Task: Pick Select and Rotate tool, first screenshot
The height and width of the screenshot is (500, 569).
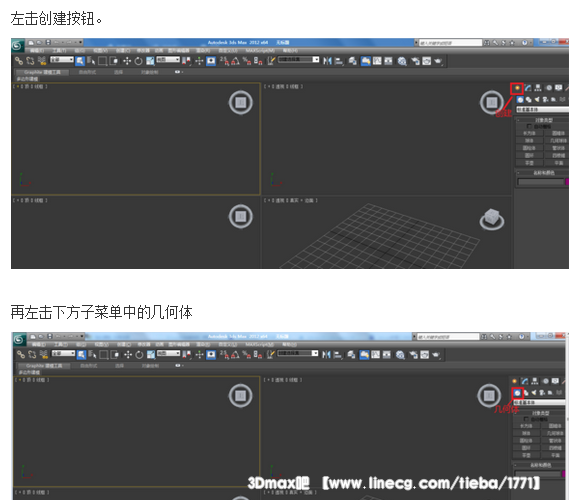Action: pyautogui.click(x=138, y=61)
